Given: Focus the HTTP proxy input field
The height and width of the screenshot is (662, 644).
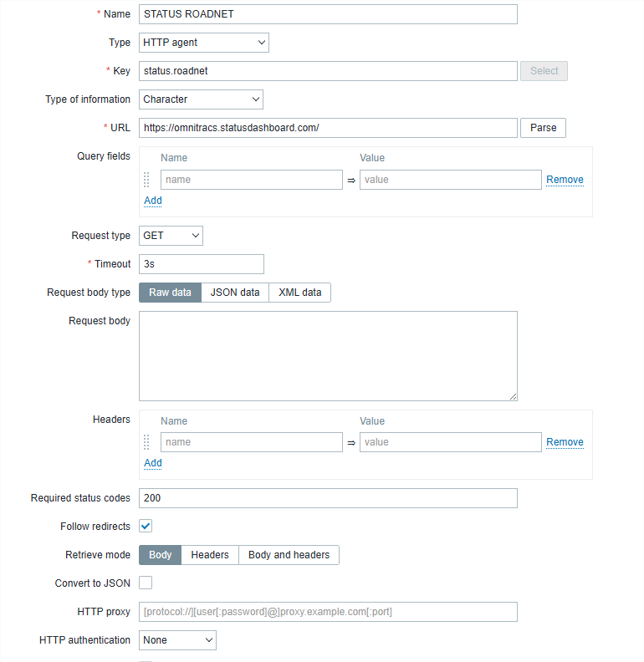Looking at the screenshot, I should click(x=328, y=612).
